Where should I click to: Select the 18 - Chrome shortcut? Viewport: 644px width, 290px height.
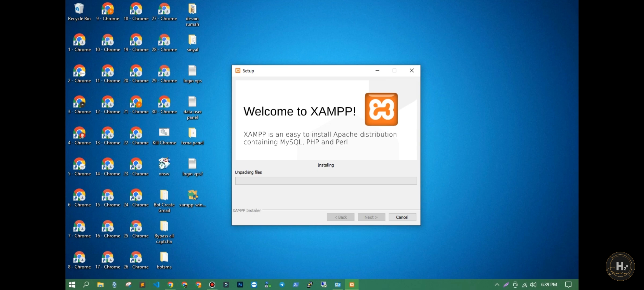[136, 12]
